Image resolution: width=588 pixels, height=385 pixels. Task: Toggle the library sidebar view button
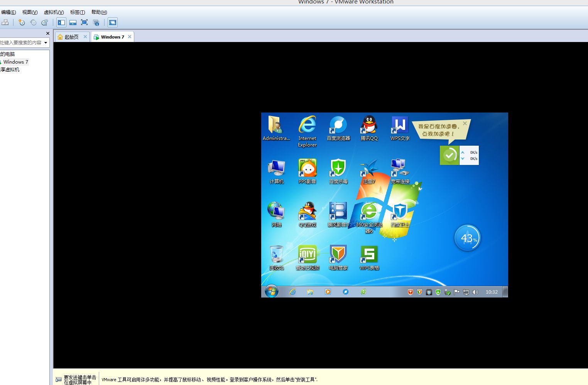click(x=61, y=22)
